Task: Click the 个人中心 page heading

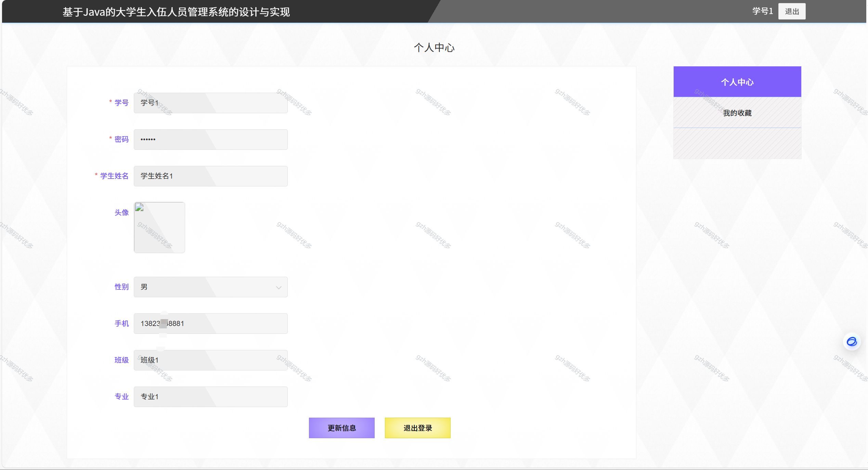Action: coord(434,48)
